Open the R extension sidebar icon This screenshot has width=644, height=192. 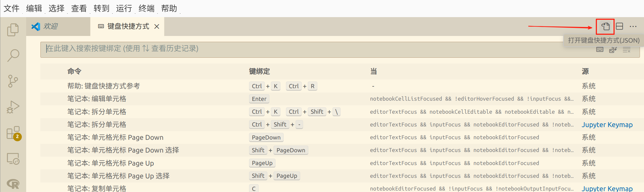[13, 184]
